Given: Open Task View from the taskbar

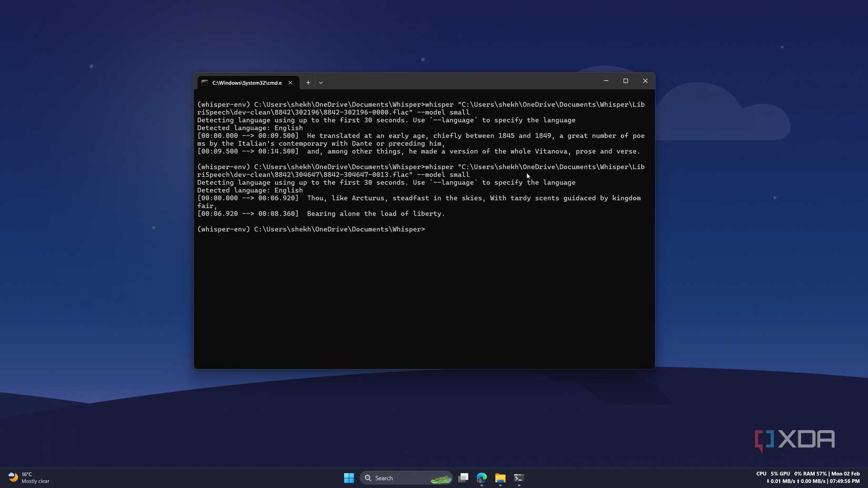Looking at the screenshot, I should [x=463, y=478].
